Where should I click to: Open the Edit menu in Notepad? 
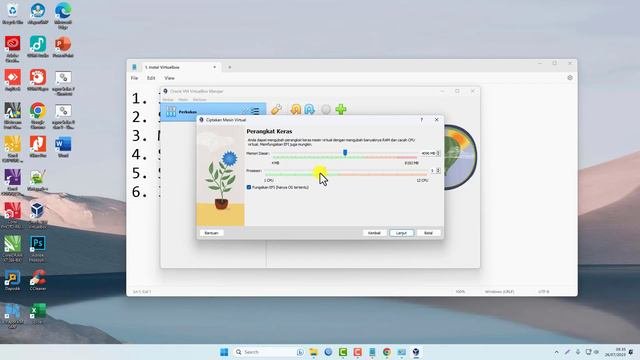(x=151, y=78)
